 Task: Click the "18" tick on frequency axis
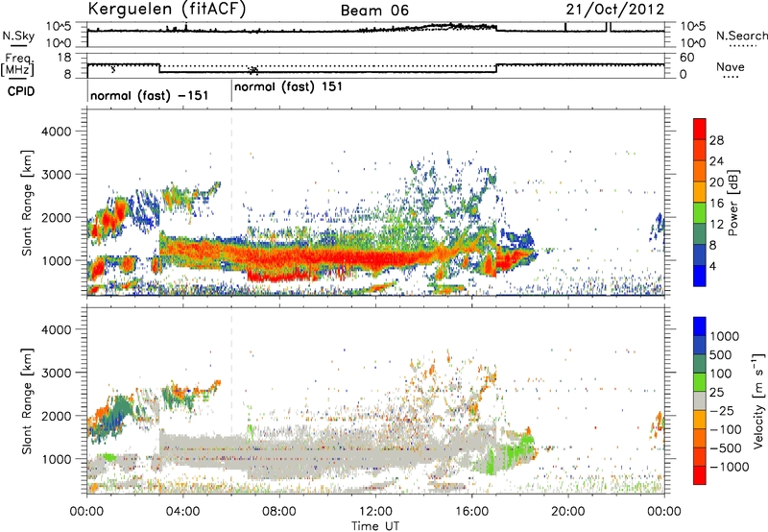(64, 58)
